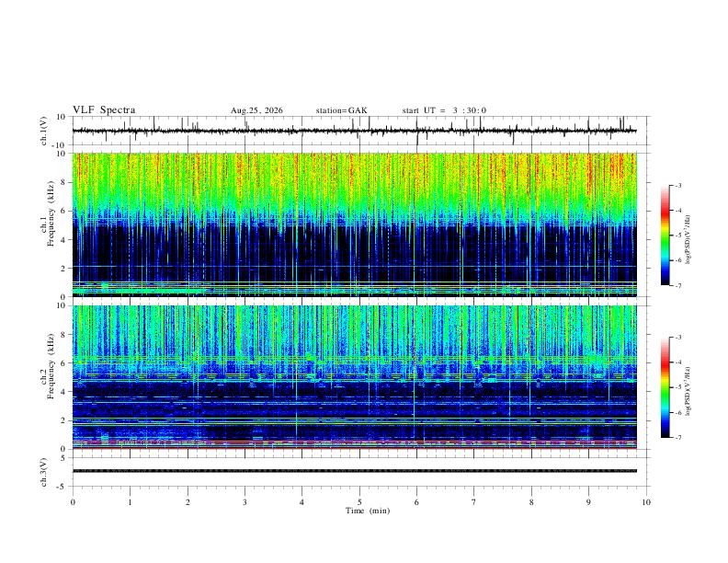Click the ch.1 spectrogram yellow-green upper band

tap(354, 181)
